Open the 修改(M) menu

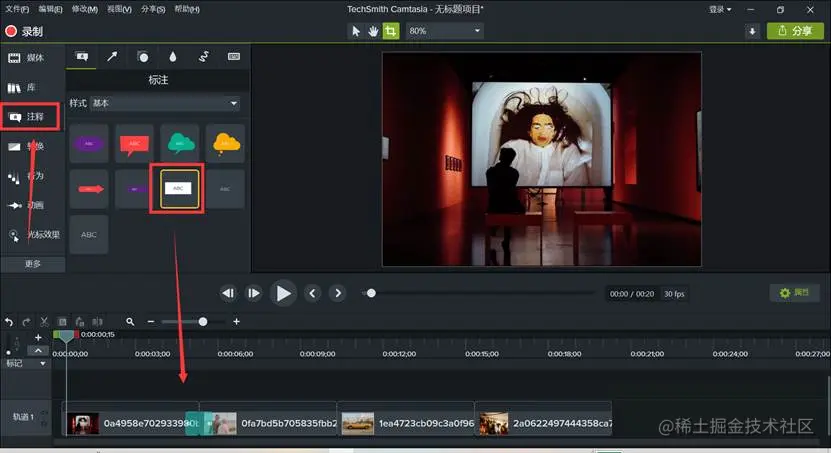pyautogui.click(x=85, y=9)
